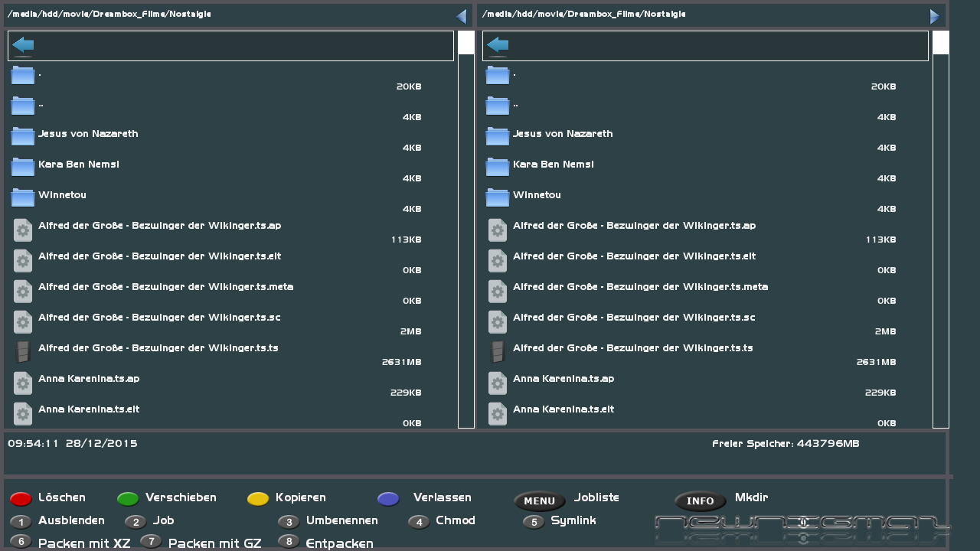Click the back arrow in left pane
The image size is (980, 551).
(23, 45)
